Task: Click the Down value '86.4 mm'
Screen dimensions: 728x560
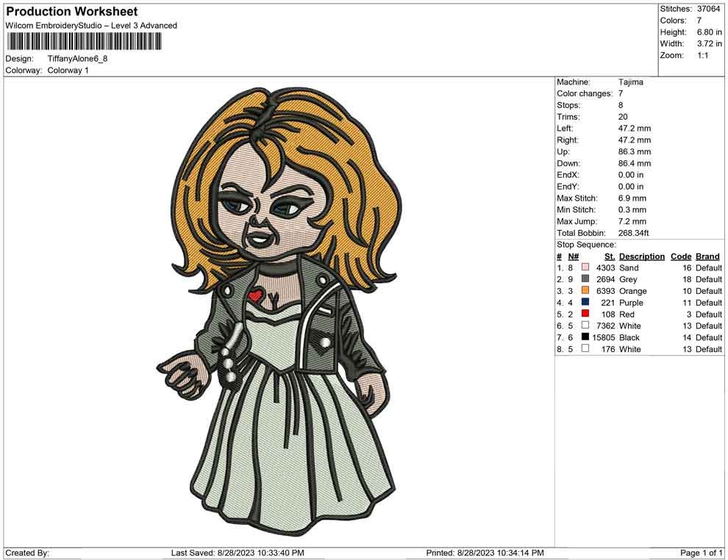Action: tap(634, 163)
